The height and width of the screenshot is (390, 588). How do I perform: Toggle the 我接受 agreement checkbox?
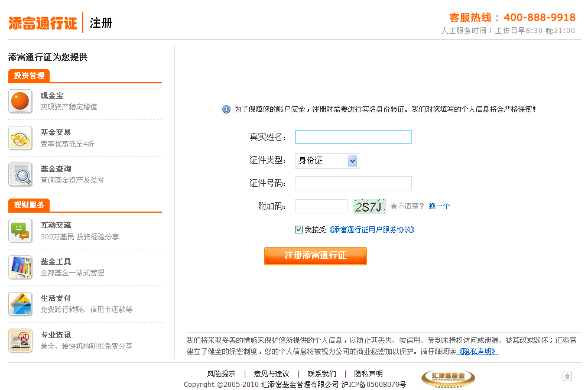tap(298, 229)
